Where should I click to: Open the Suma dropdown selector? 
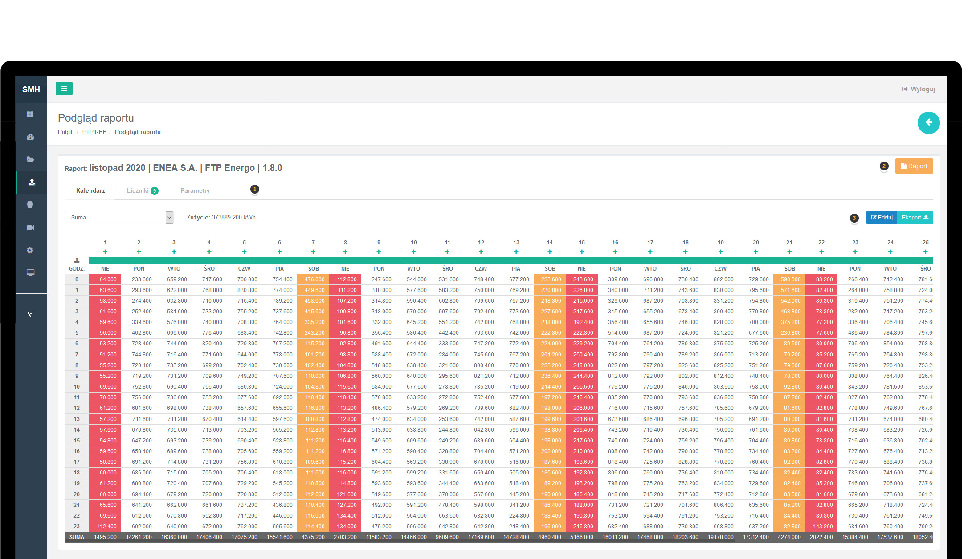click(x=119, y=218)
